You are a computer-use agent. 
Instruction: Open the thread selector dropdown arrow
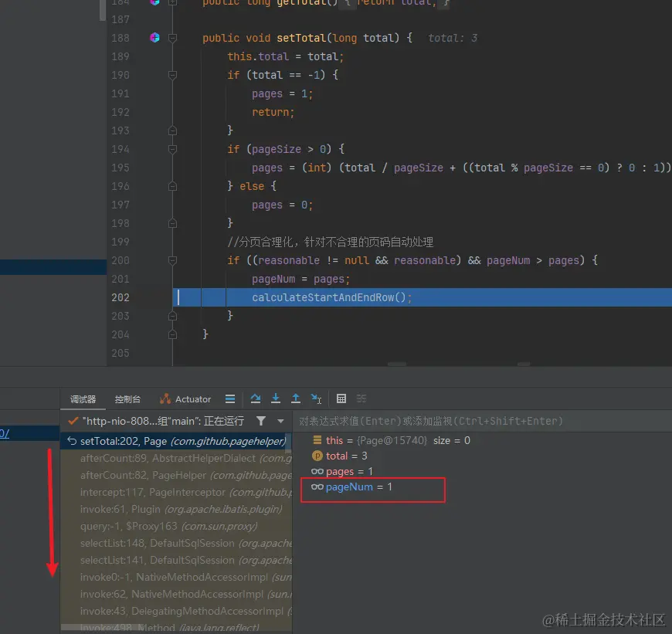280,421
